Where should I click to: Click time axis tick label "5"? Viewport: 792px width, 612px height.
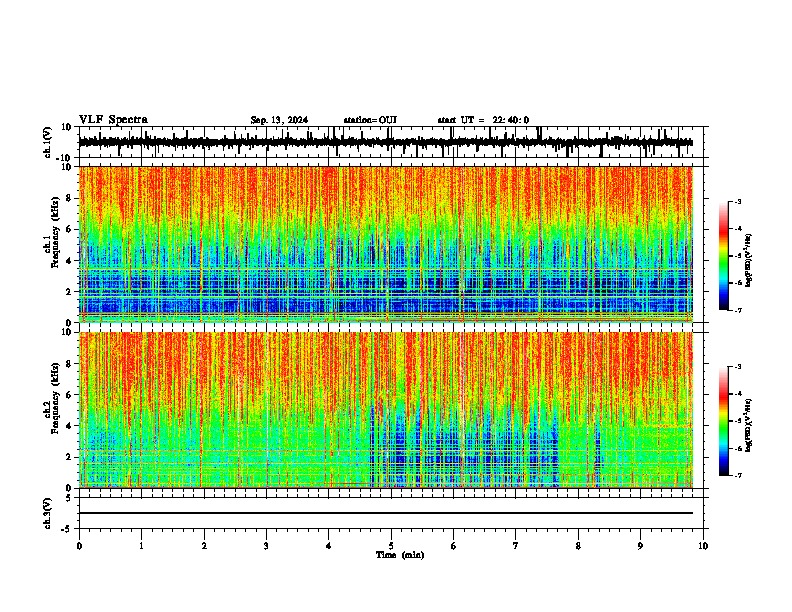391,546
